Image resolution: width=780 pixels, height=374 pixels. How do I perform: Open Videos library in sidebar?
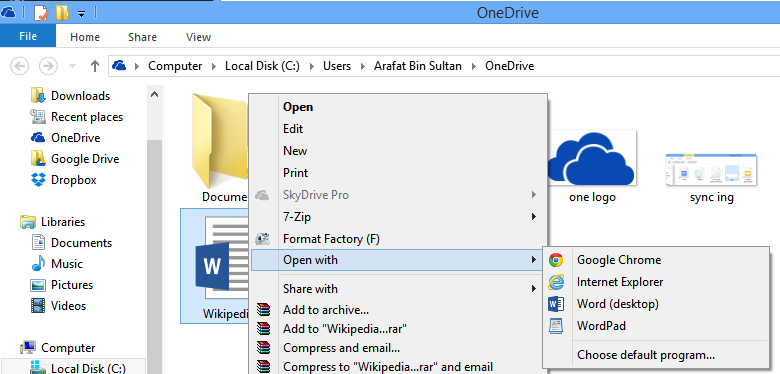[58, 305]
